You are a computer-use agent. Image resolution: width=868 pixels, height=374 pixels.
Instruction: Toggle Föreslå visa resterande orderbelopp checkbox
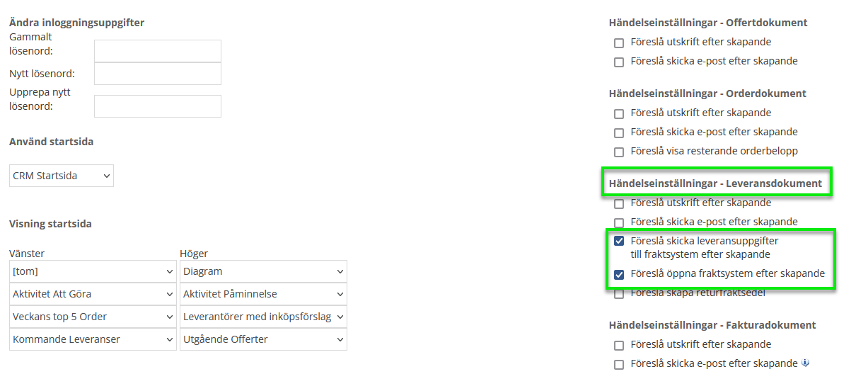click(x=619, y=152)
